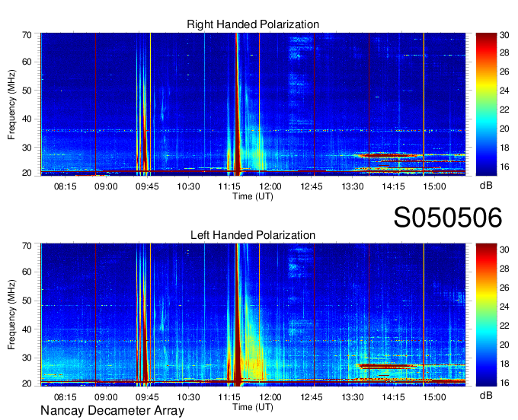This screenshot has height=420, width=518.
Task: Click the 30 MHz tick label on the Right Handed plot
Action: pos(27,148)
